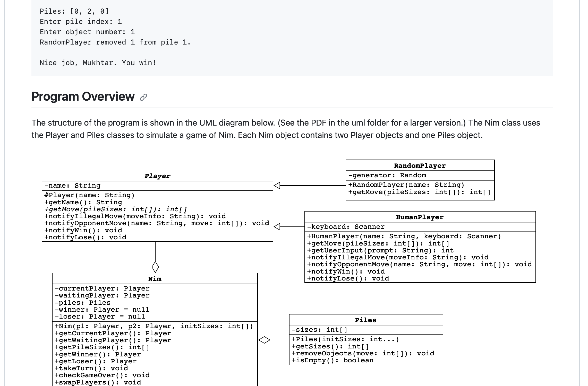Select the 'Piles: [0, 2, 0]' output line
Viewport: 588px width, 386px height.
pos(74,11)
